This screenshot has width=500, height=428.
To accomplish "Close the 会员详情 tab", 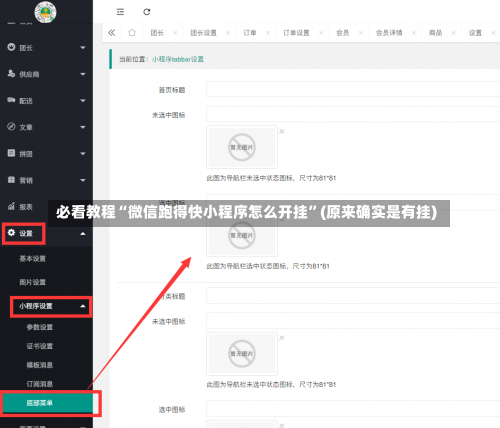I will coord(414,33).
